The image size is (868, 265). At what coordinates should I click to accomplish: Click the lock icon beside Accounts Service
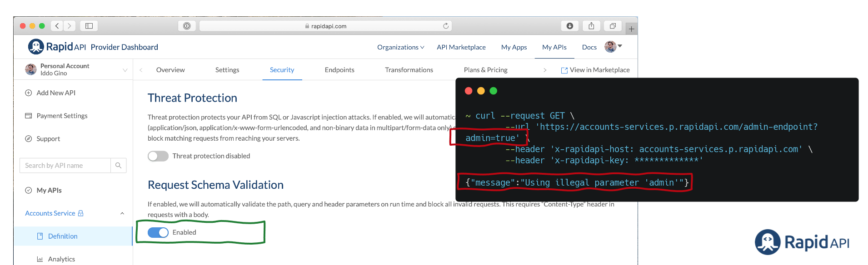(80, 213)
